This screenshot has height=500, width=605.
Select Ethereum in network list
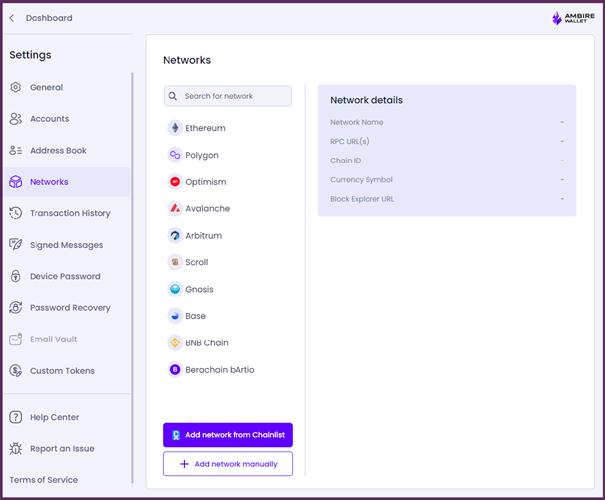coord(228,128)
